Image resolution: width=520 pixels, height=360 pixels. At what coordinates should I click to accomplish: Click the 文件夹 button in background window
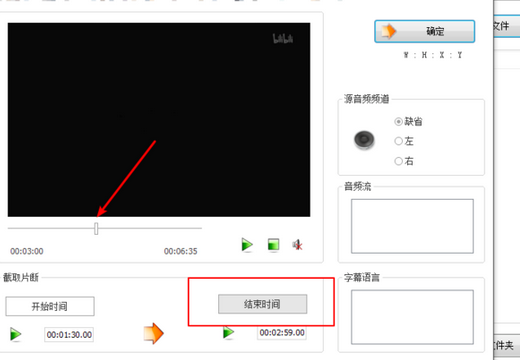[x=507, y=345]
